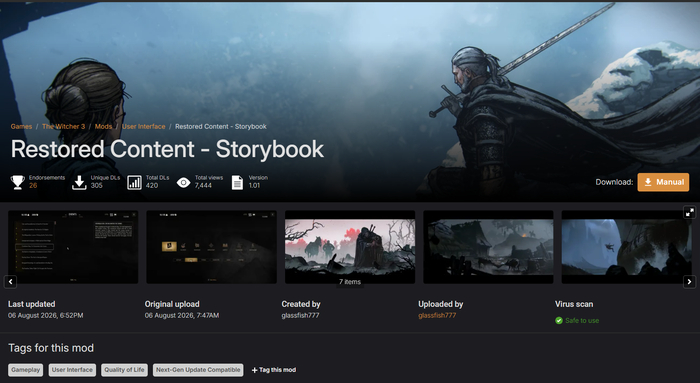Click the plus icon beside Tag this mod
Image resolution: width=700 pixels, height=383 pixels.
(x=254, y=370)
